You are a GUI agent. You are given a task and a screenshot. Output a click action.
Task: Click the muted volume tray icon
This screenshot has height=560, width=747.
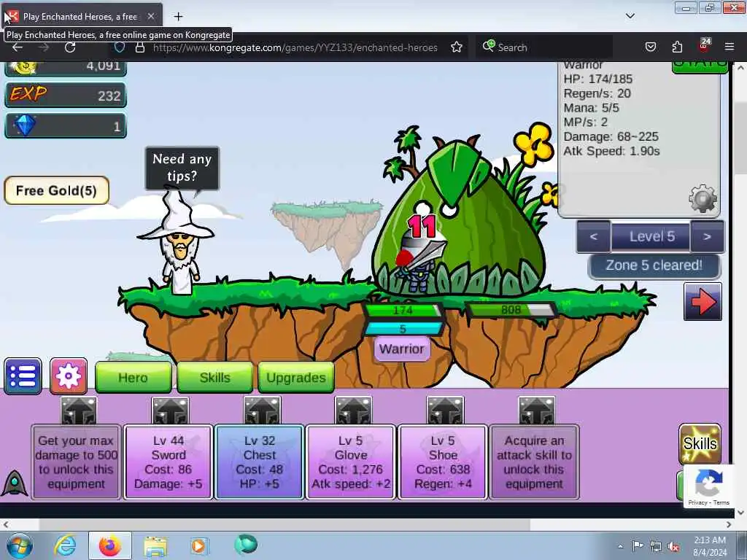pyautogui.click(x=673, y=547)
